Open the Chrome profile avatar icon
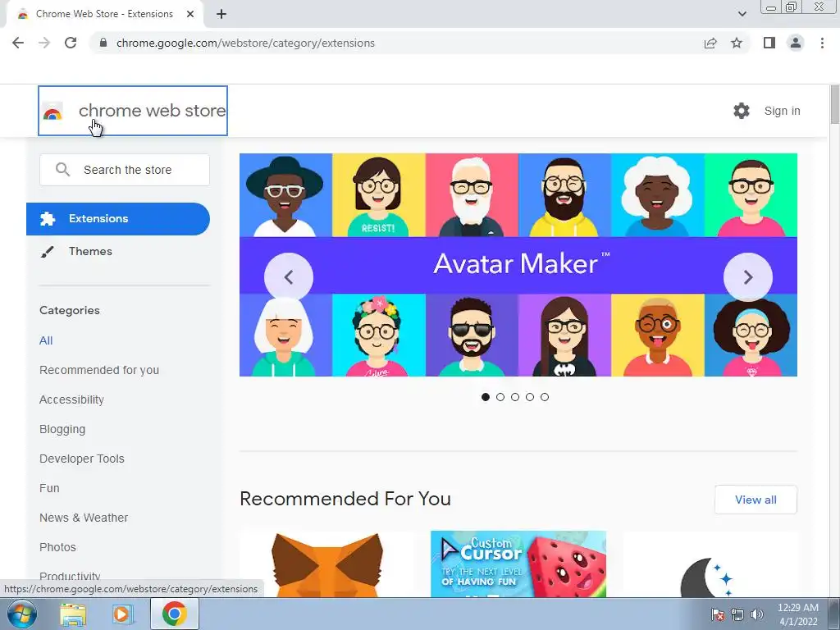Screen dimensions: 840x630 (796, 43)
